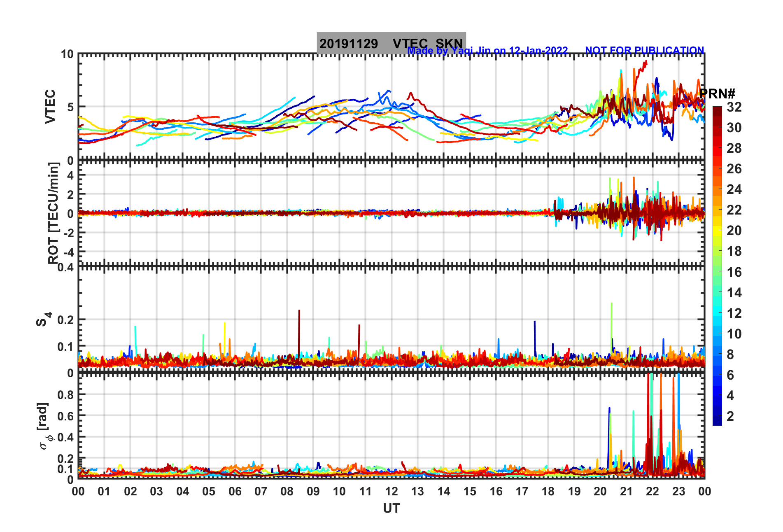This screenshot has width=783, height=532.
Task: Click the ROT time-series plot panel
Action: (x=391, y=213)
